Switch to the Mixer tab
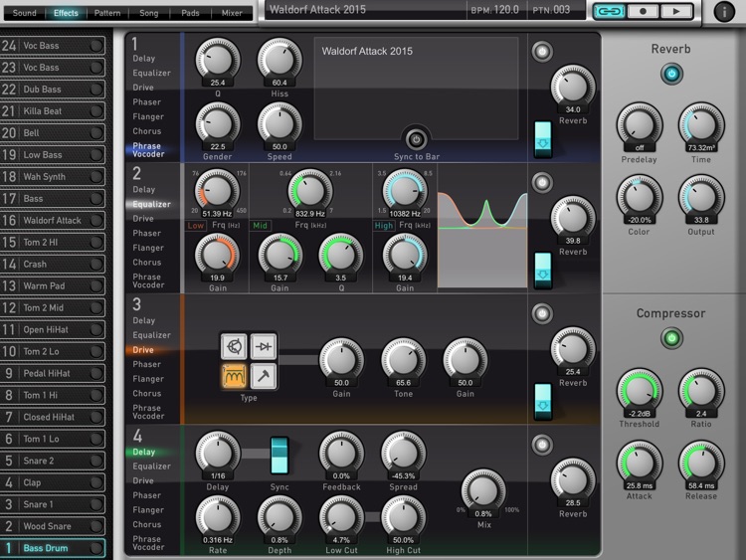The height and width of the screenshot is (560, 746). point(232,13)
